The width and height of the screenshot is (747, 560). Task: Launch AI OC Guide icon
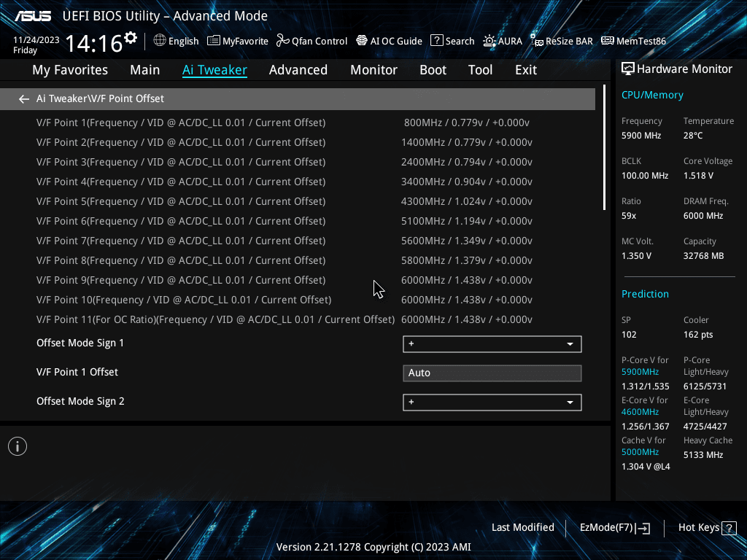coord(362,41)
